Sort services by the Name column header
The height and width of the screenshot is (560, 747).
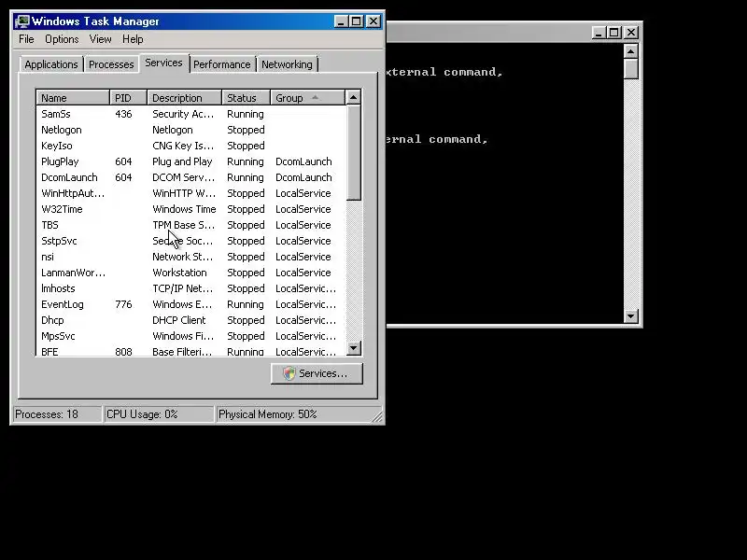click(73, 98)
